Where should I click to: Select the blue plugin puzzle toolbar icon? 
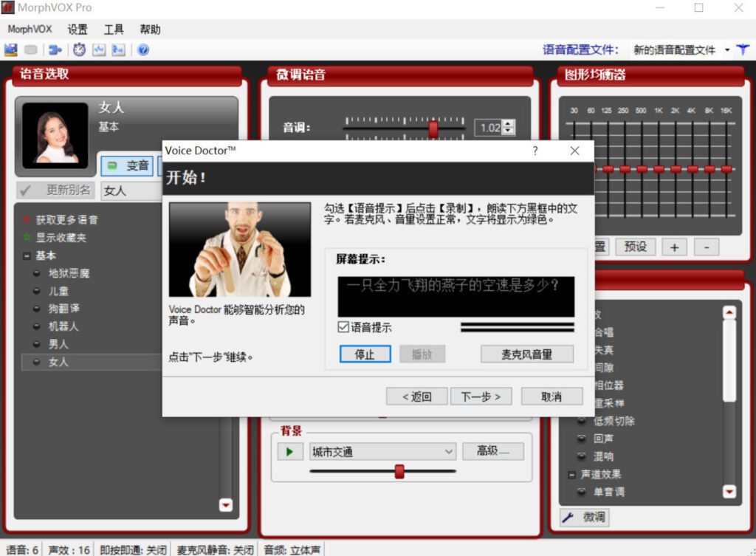tap(55, 49)
